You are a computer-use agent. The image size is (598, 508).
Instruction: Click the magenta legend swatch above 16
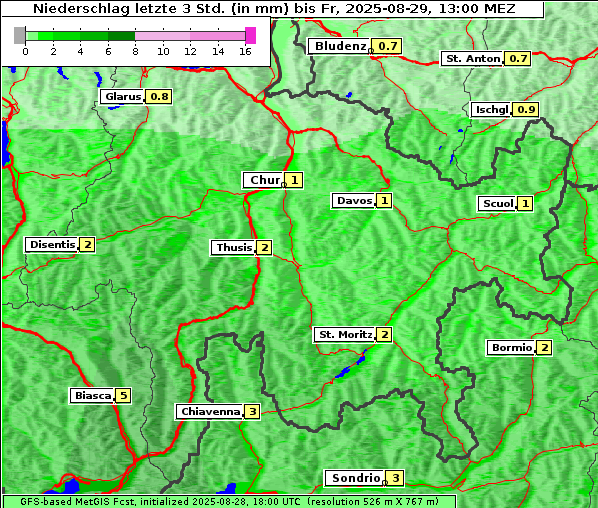tap(251, 35)
